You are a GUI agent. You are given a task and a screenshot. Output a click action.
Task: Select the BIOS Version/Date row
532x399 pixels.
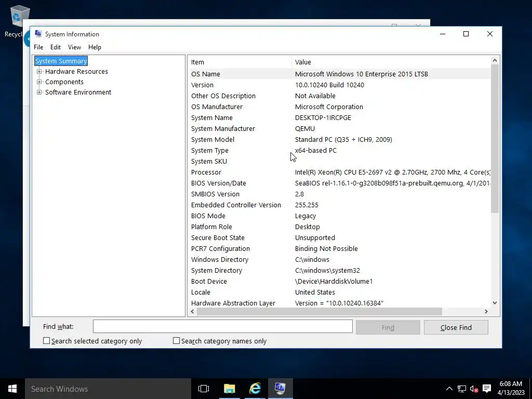coord(339,183)
